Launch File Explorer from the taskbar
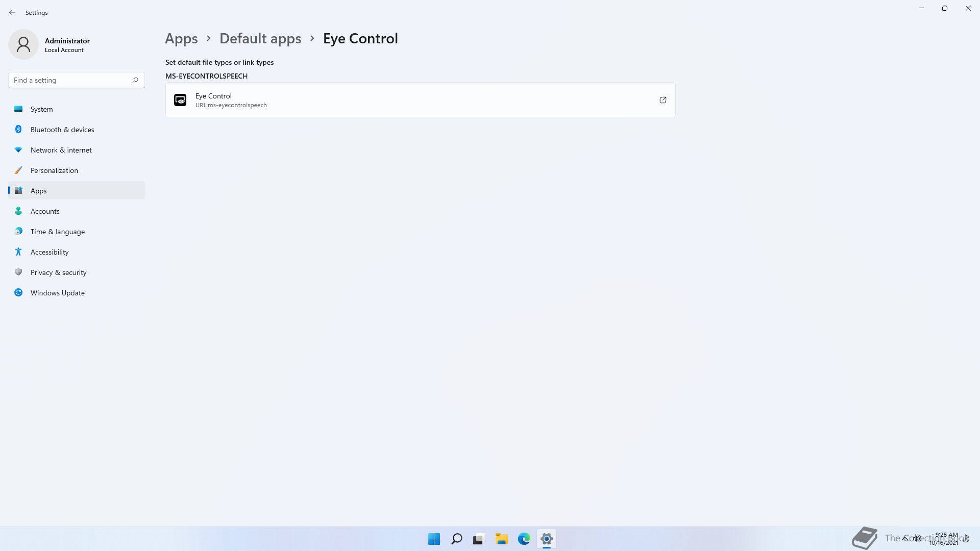 pyautogui.click(x=502, y=539)
